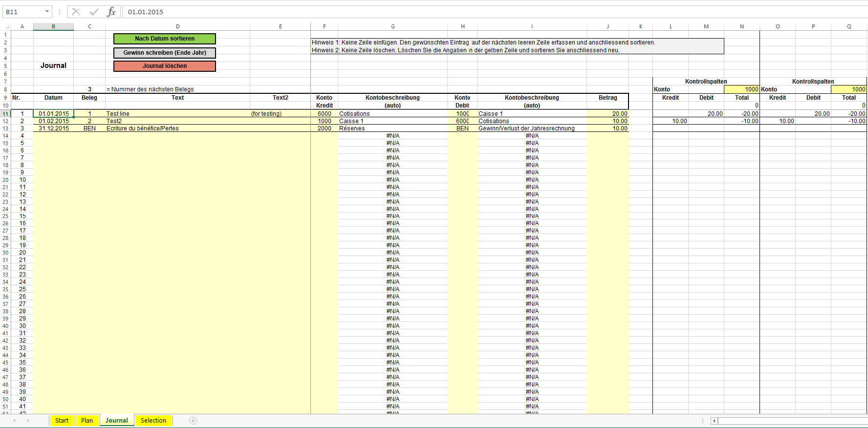Click cell with date 31.12.2015
The image size is (868, 428).
click(x=53, y=128)
